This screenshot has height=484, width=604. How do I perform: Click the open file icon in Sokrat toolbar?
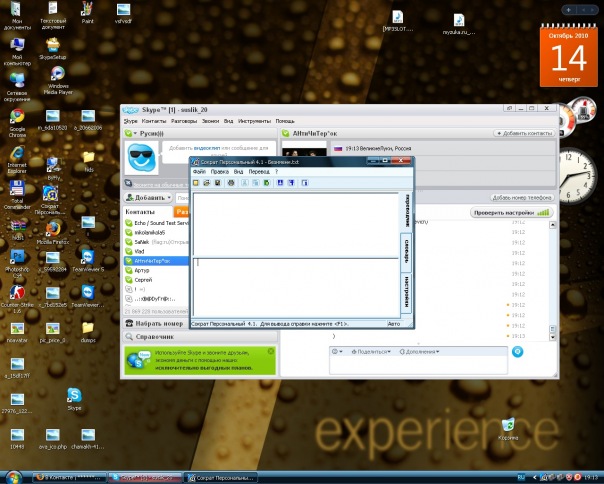tap(205, 183)
